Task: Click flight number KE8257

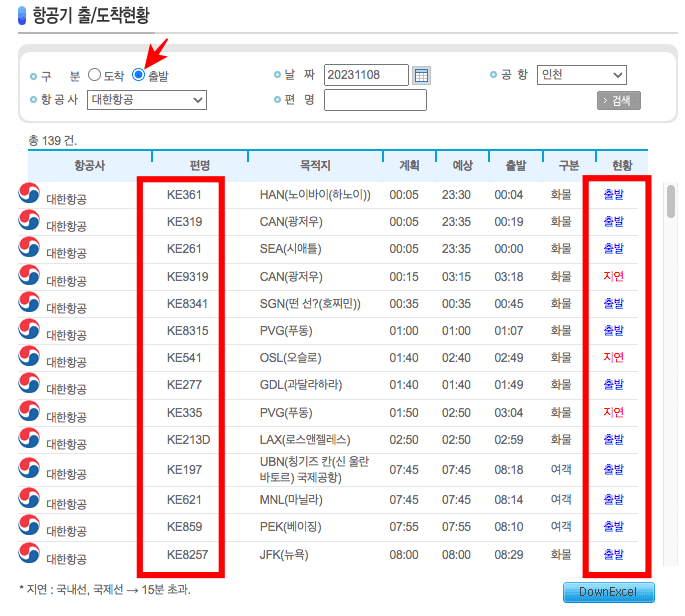Action: pyautogui.click(x=187, y=555)
